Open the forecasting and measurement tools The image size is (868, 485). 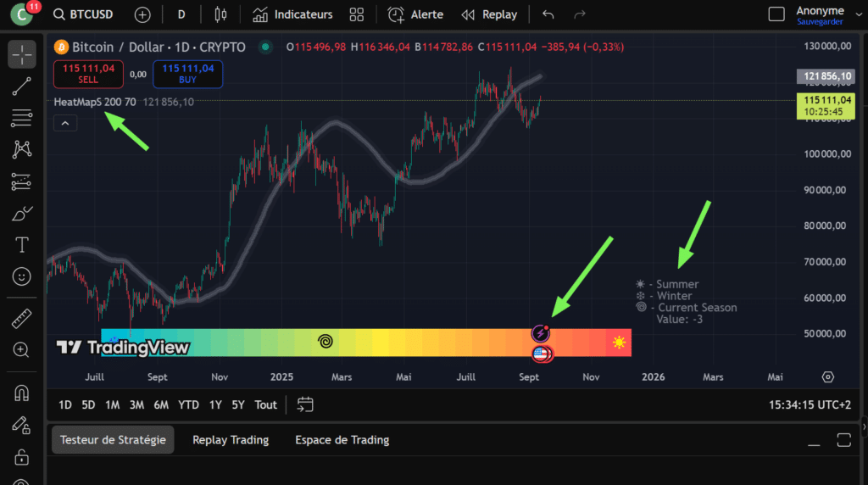click(21, 181)
